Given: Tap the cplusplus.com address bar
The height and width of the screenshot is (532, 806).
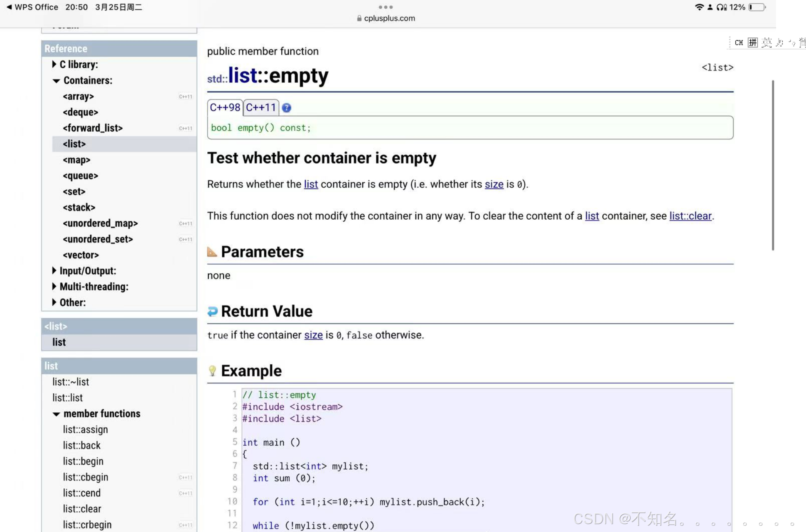Looking at the screenshot, I should click(x=386, y=18).
